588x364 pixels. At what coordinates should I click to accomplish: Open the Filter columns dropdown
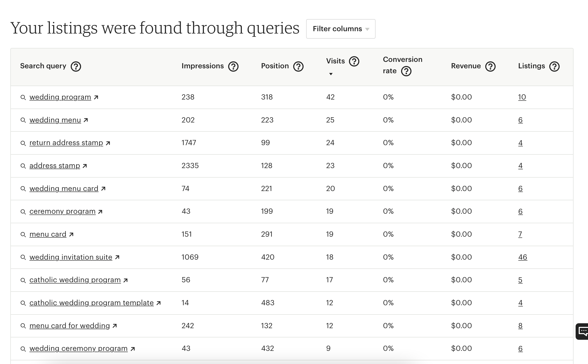(341, 29)
